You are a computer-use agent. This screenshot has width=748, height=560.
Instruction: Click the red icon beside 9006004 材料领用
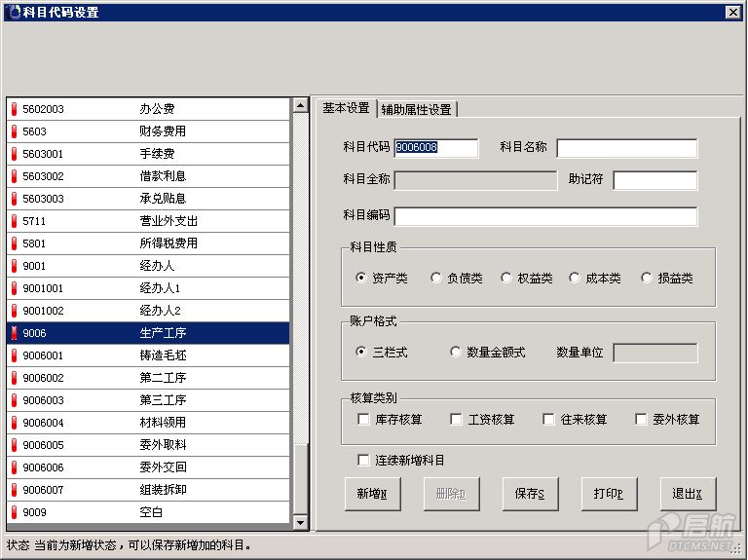14,423
